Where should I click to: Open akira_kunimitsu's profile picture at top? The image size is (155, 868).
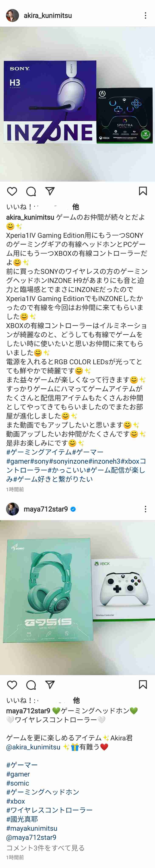[x=13, y=15]
